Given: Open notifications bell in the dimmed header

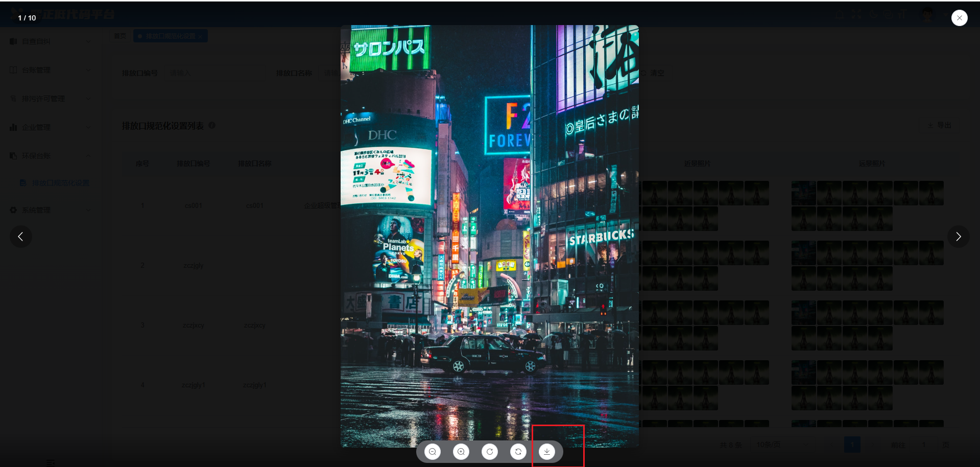Looking at the screenshot, I should point(840,14).
